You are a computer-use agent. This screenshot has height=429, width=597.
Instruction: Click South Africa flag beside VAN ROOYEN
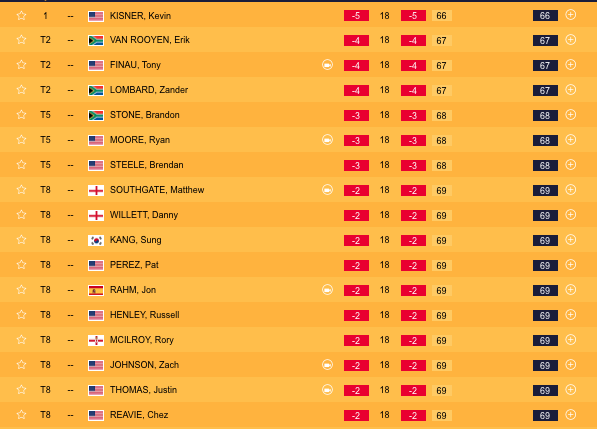96,40
